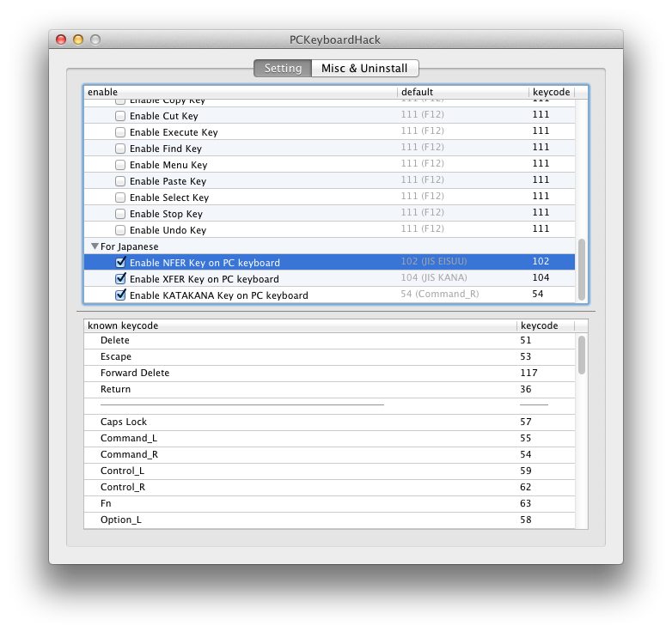Uncheck Enable NFER Key on PC keyboard
Viewport: 672px width, 632px height.
pyautogui.click(x=120, y=262)
